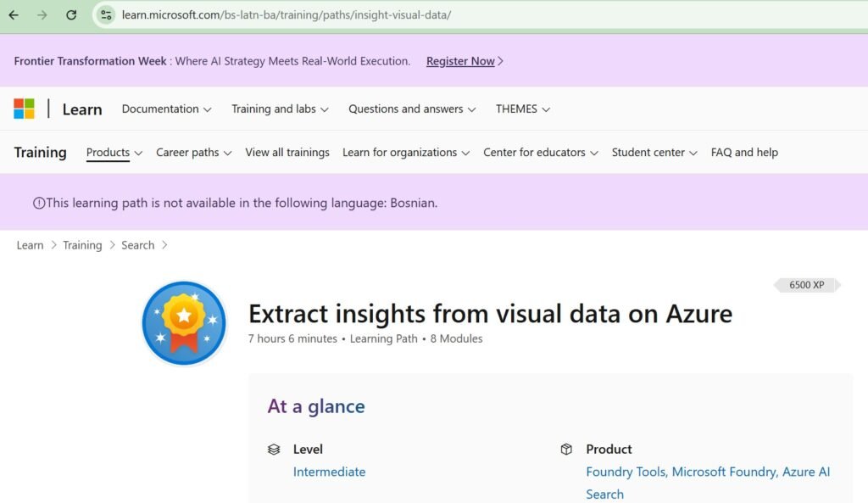This screenshot has width=868, height=503.
Task: Click the learning path trophy badge
Action: tap(184, 323)
